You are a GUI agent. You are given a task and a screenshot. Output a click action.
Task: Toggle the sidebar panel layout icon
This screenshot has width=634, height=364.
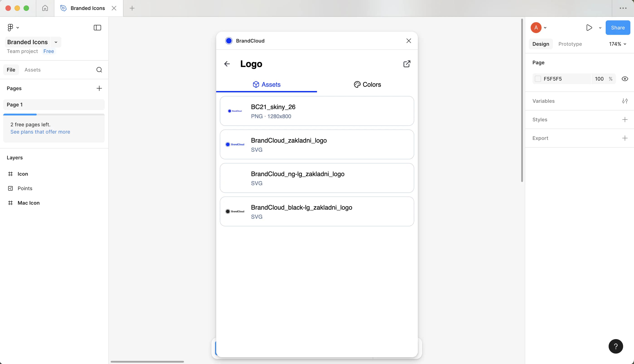97,27
